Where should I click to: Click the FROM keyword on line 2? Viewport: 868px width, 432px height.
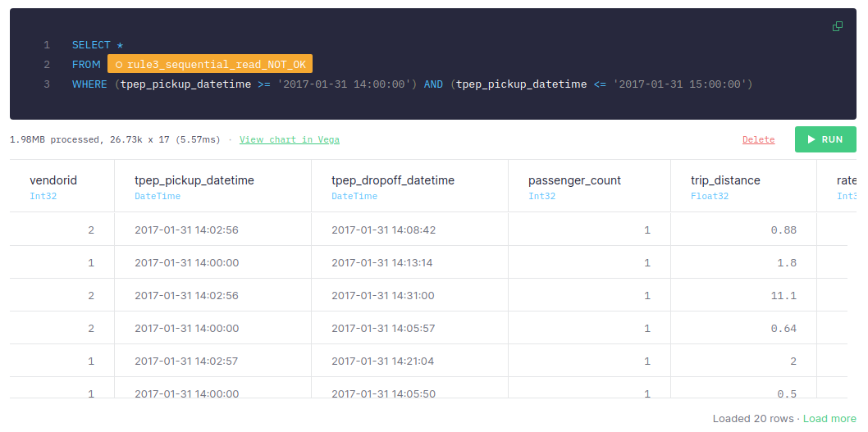coord(86,65)
